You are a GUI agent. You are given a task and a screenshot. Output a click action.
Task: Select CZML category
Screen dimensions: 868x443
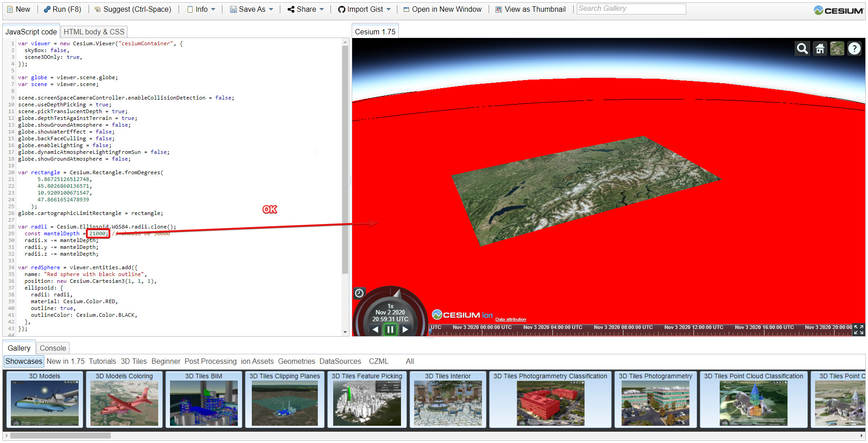pos(378,361)
